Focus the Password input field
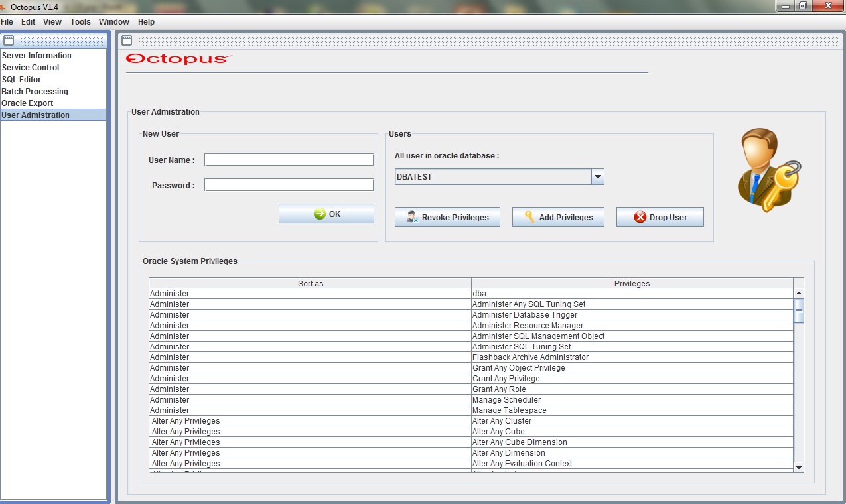The height and width of the screenshot is (504, 846). tap(289, 185)
